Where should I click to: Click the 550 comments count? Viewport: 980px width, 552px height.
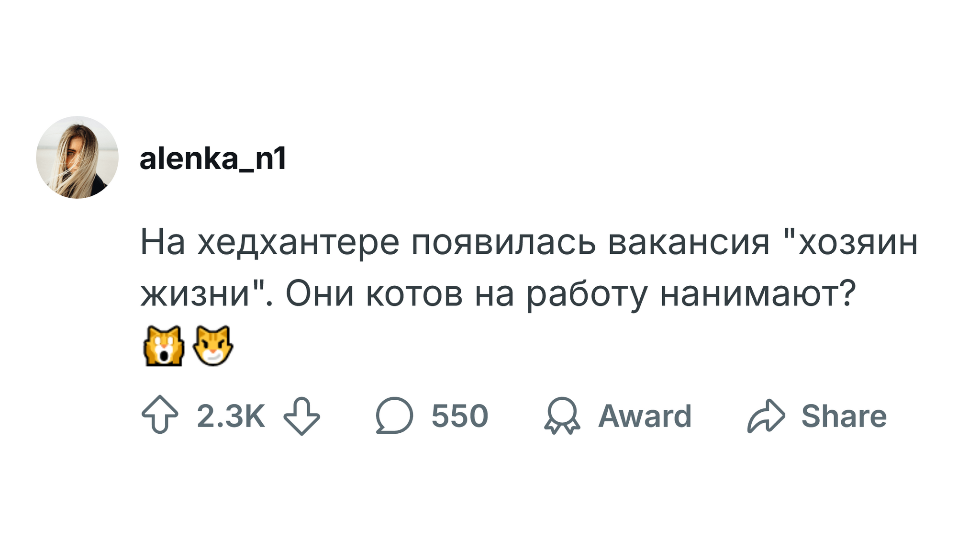[x=459, y=416]
